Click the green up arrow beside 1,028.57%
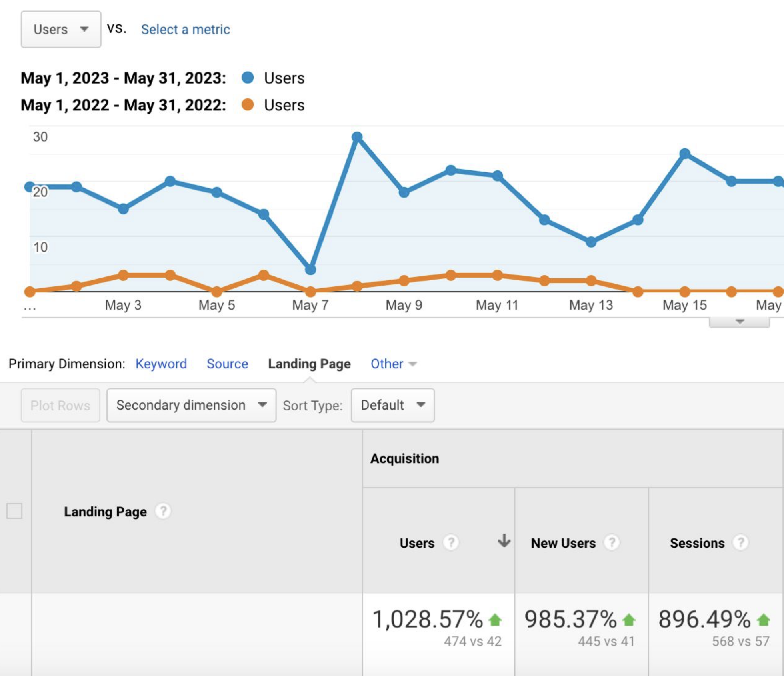The image size is (784, 676). (x=495, y=620)
